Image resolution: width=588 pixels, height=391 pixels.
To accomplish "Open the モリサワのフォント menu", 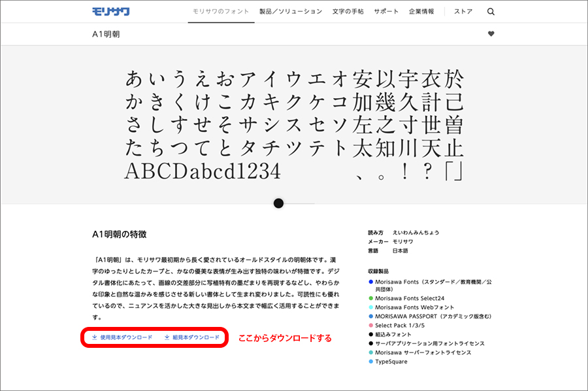I will coord(221,12).
